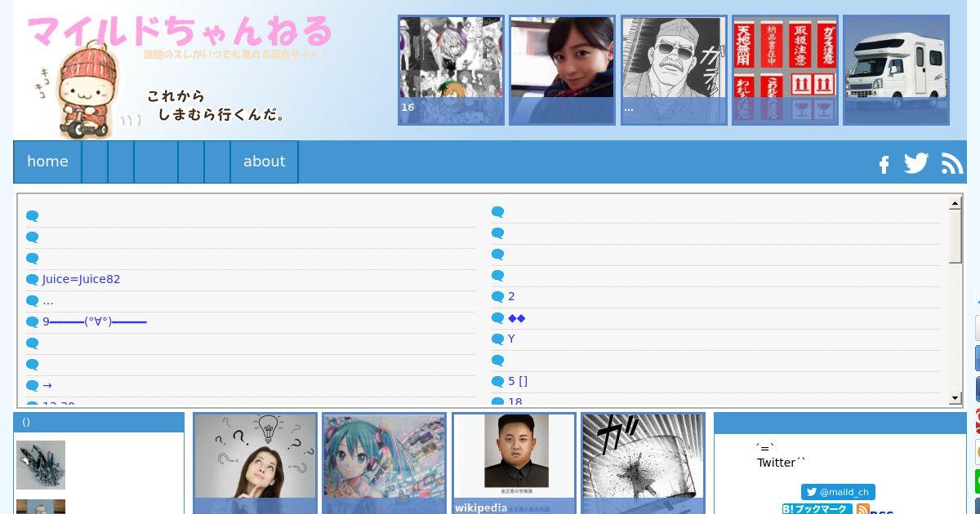Open the red warning labels thumbnail

tap(785, 70)
